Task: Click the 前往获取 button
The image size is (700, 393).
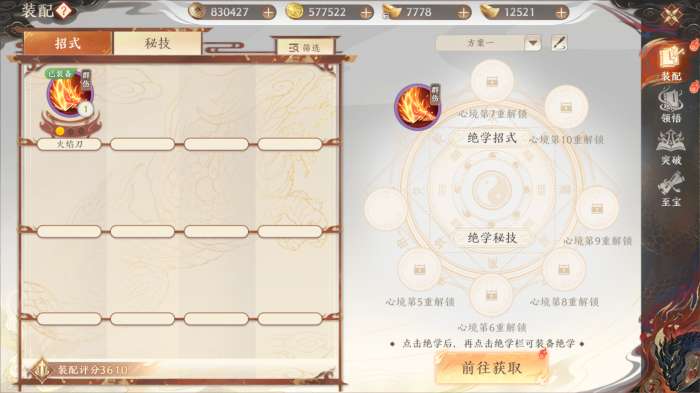Action: click(x=492, y=368)
